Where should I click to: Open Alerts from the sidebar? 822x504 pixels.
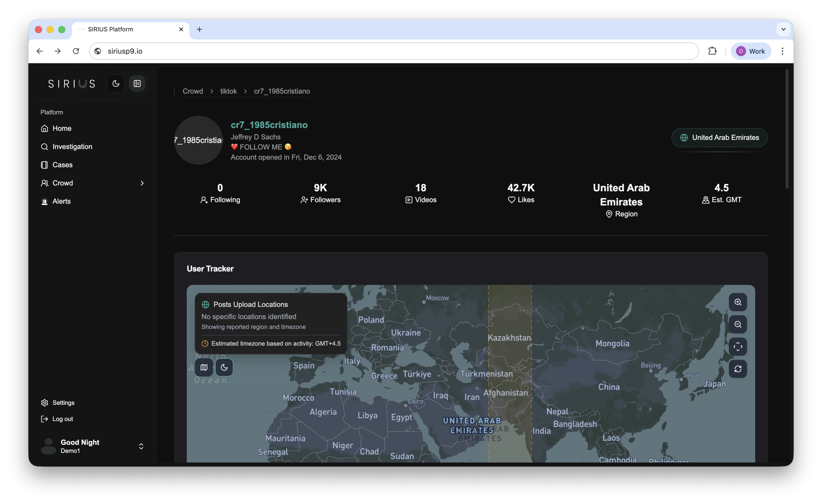[61, 201]
